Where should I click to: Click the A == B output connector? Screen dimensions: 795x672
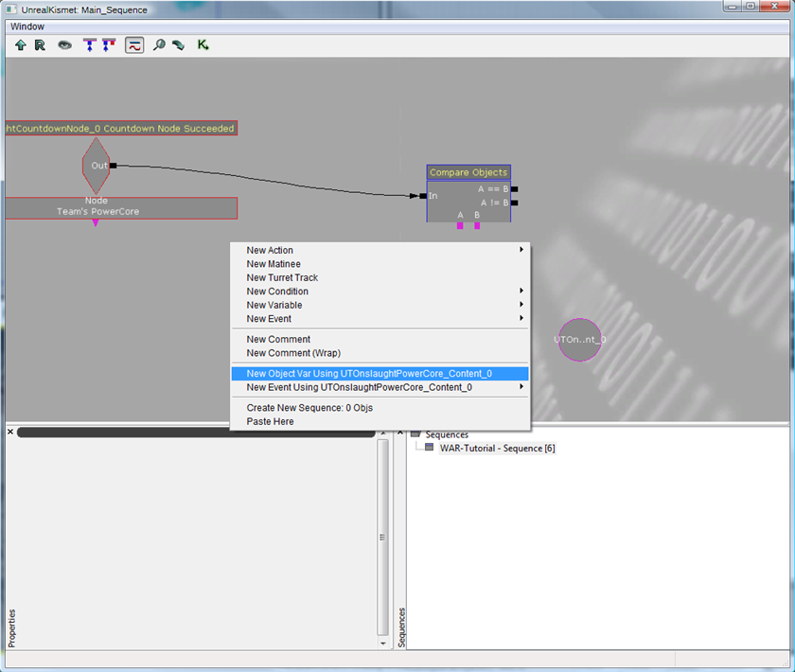tap(515, 189)
